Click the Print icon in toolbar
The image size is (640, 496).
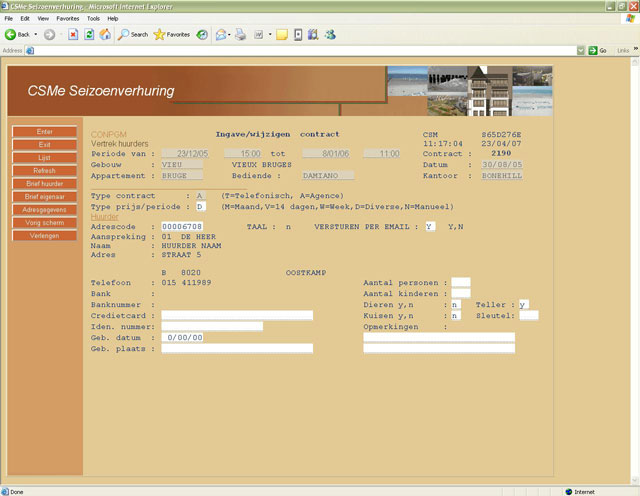tap(240, 34)
